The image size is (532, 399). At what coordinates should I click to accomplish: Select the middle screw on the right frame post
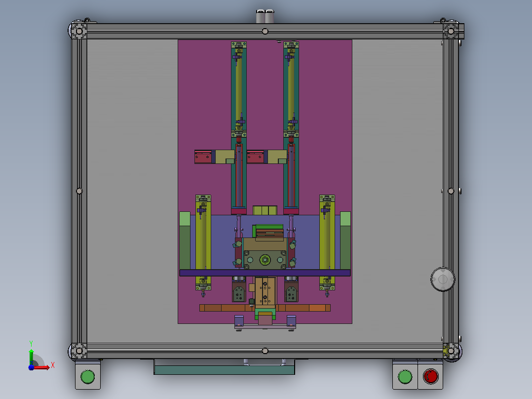point(451,191)
